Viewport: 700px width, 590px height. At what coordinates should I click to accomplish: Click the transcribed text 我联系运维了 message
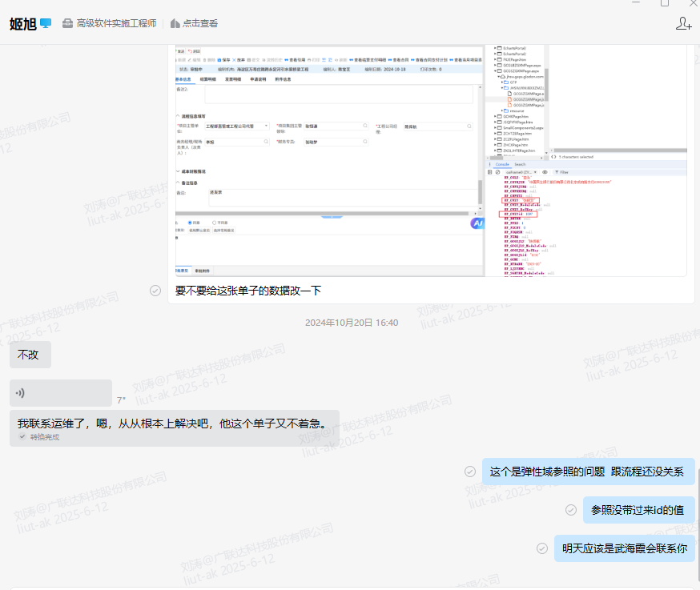(173, 423)
